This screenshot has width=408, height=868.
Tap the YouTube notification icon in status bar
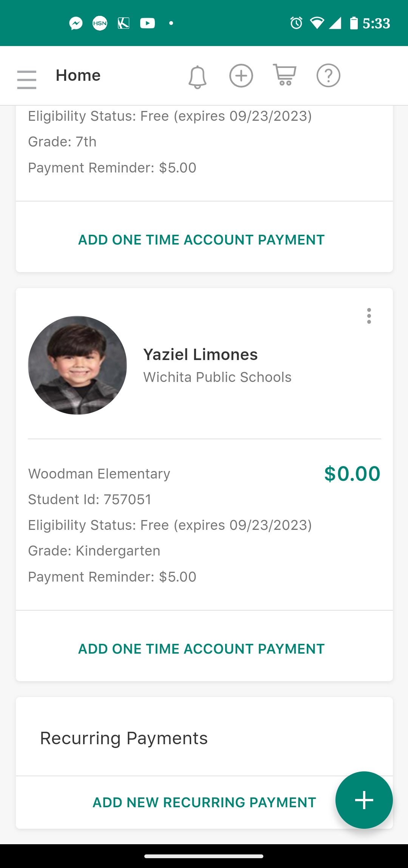(147, 23)
